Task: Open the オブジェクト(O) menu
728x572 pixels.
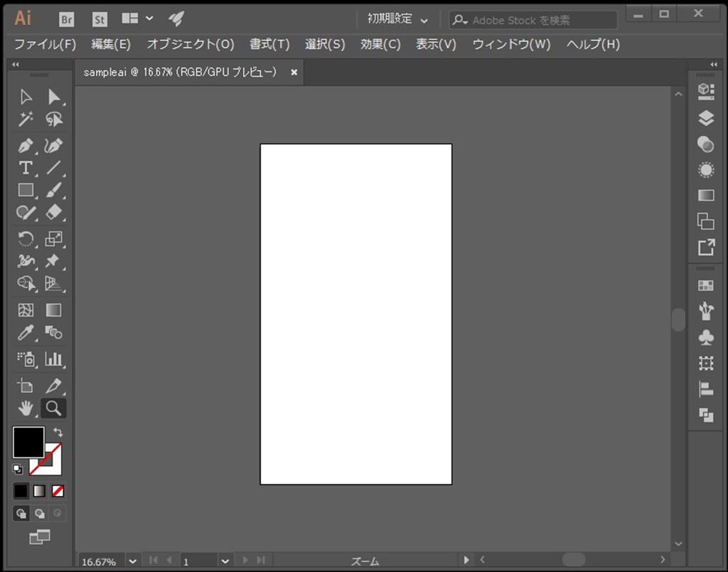Action: pyautogui.click(x=190, y=44)
